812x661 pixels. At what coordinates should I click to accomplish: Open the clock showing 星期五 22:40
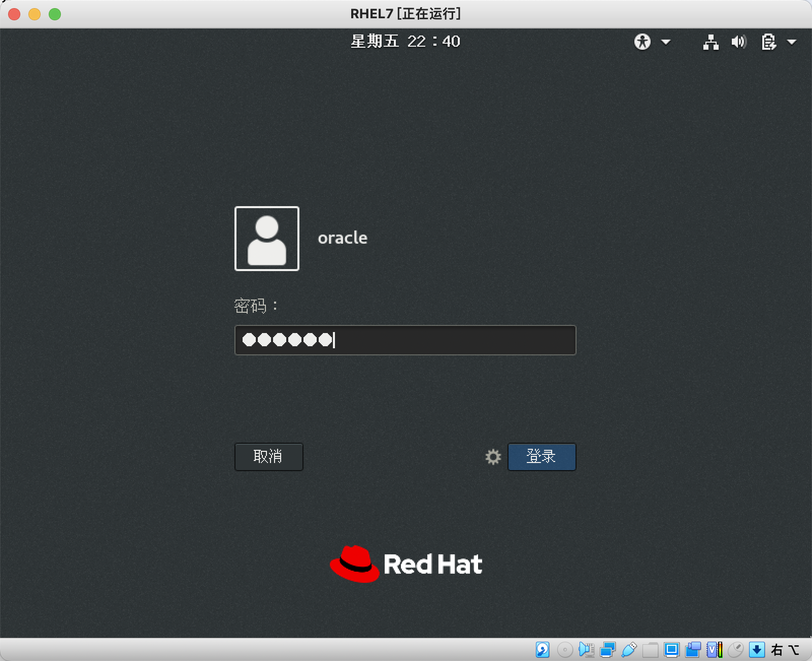click(x=405, y=41)
